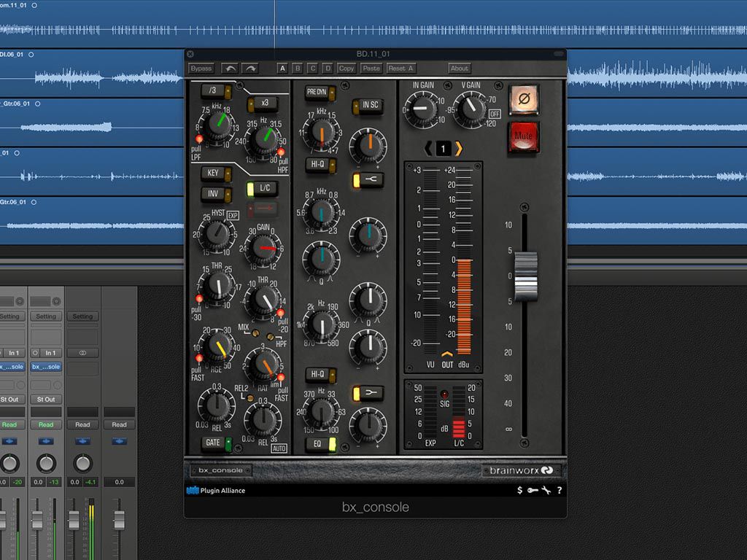The height and width of the screenshot is (560, 747).
Task: Click the undo arrow in plugin toolbar
Action: coord(230,69)
